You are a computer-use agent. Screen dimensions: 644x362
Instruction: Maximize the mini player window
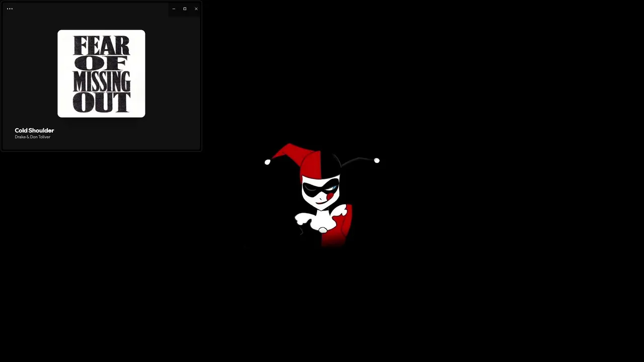click(x=185, y=9)
